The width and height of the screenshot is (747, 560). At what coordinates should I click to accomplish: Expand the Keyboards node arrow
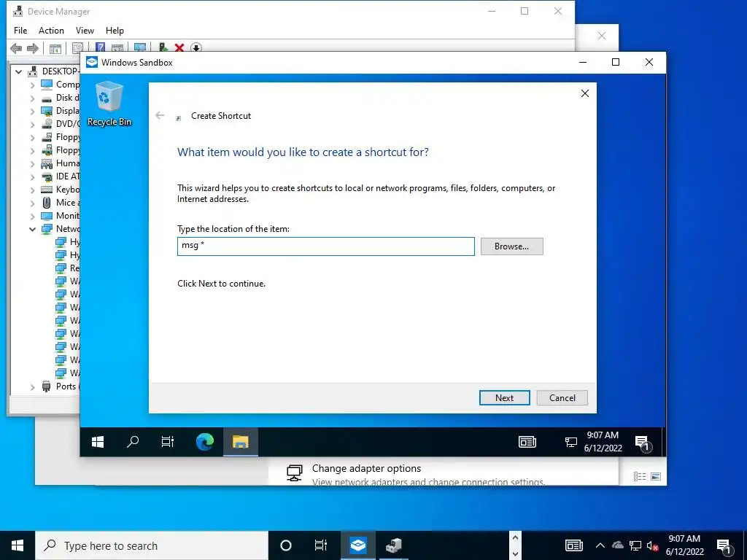pos(32,190)
